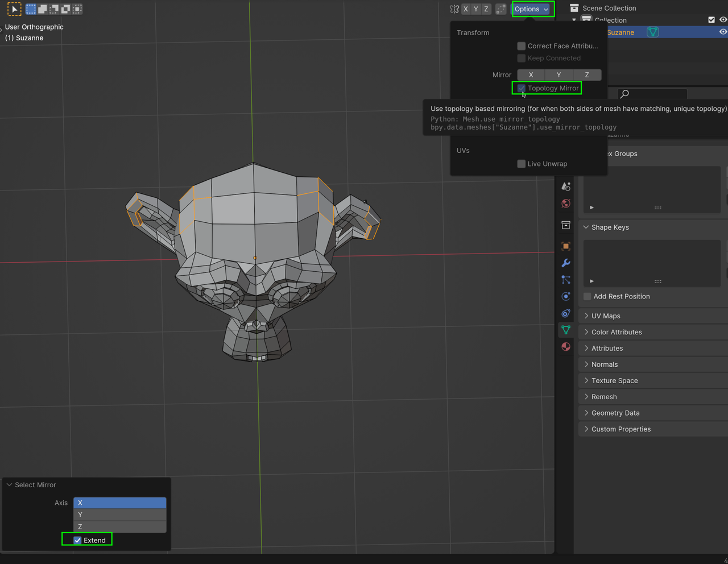The height and width of the screenshot is (564, 728).
Task: Open the Modifiers wrench tab
Action: click(565, 263)
